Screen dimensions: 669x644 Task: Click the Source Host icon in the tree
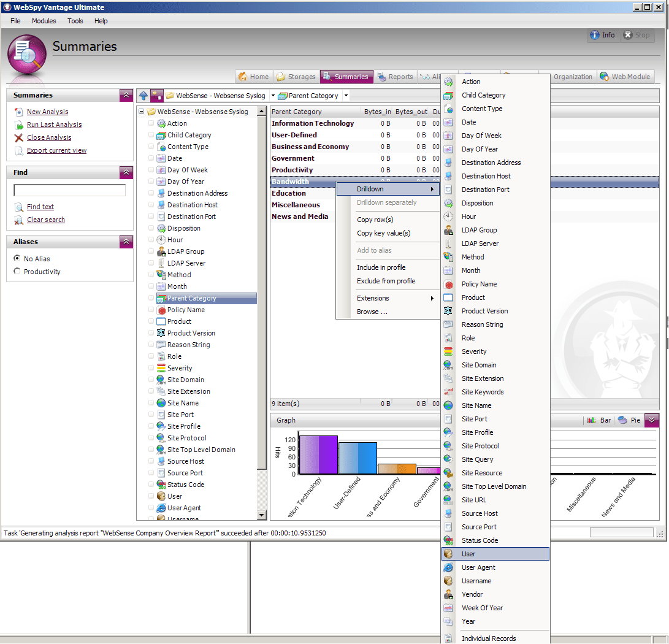coord(161,461)
